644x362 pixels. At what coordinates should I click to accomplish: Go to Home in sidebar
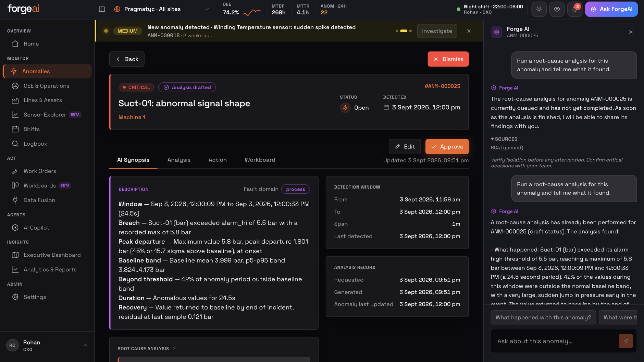(x=47, y=44)
